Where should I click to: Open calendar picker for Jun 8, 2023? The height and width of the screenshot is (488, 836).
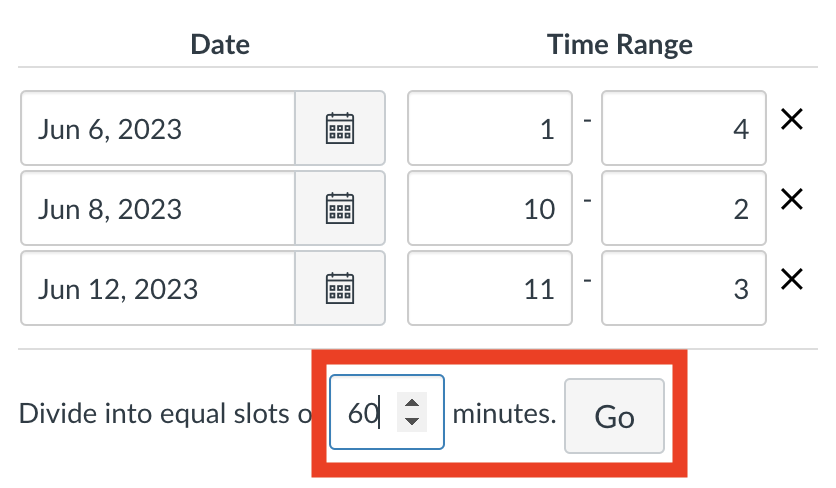pos(340,208)
